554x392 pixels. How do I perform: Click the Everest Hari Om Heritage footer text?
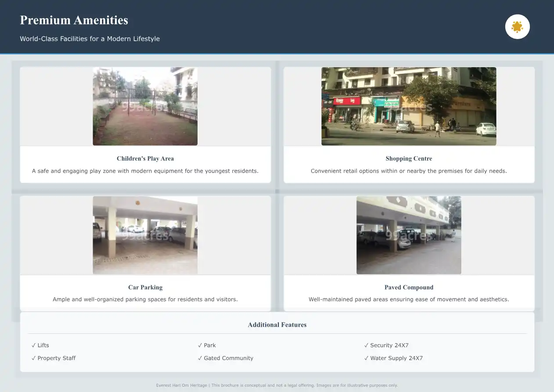coord(277,385)
